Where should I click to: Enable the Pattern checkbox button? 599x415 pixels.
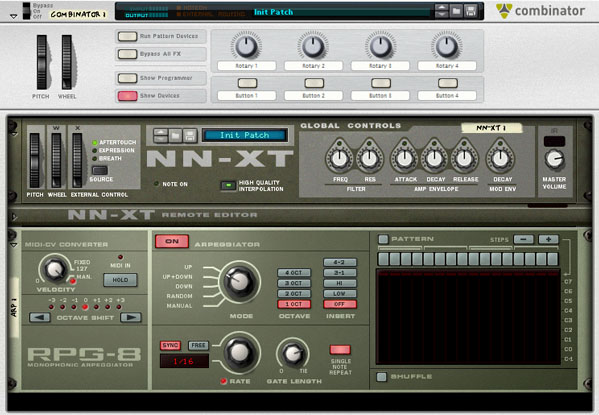[383, 239]
